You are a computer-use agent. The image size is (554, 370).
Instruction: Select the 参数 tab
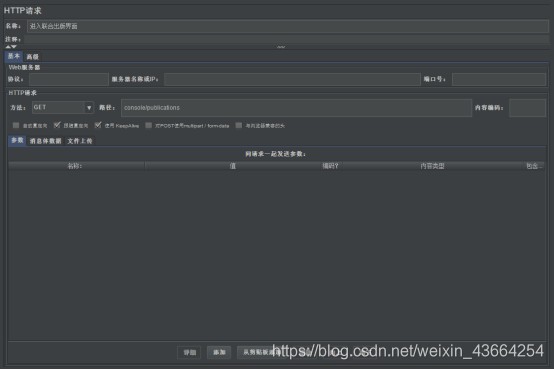pyautogui.click(x=17, y=140)
